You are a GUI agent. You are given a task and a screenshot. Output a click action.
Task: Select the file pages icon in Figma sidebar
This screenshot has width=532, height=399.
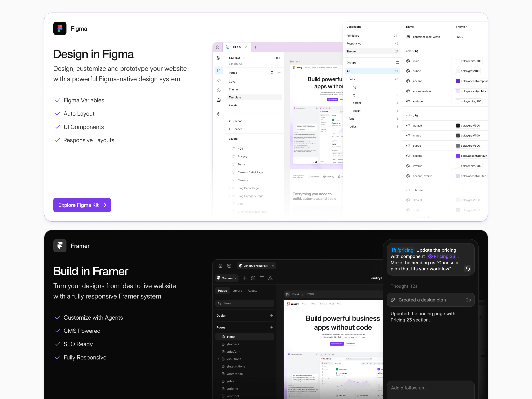[x=219, y=70]
